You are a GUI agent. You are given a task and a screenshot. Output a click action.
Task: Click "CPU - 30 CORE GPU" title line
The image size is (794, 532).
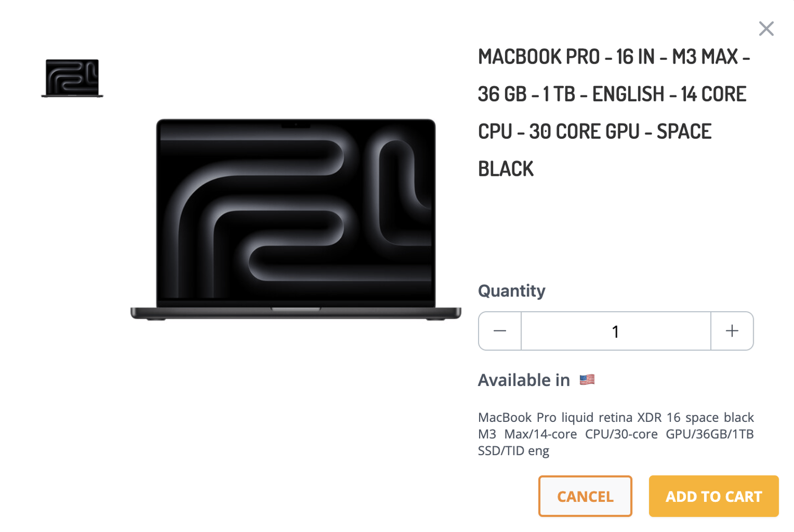[x=558, y=132]
